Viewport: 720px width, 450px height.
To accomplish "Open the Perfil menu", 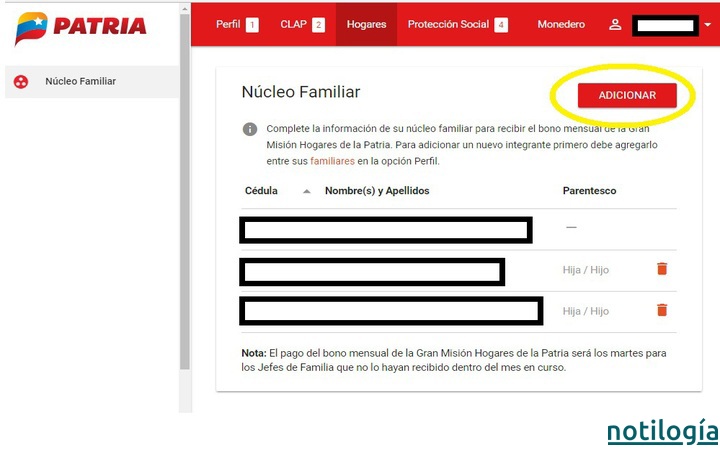I will click(x=237, y=24).
